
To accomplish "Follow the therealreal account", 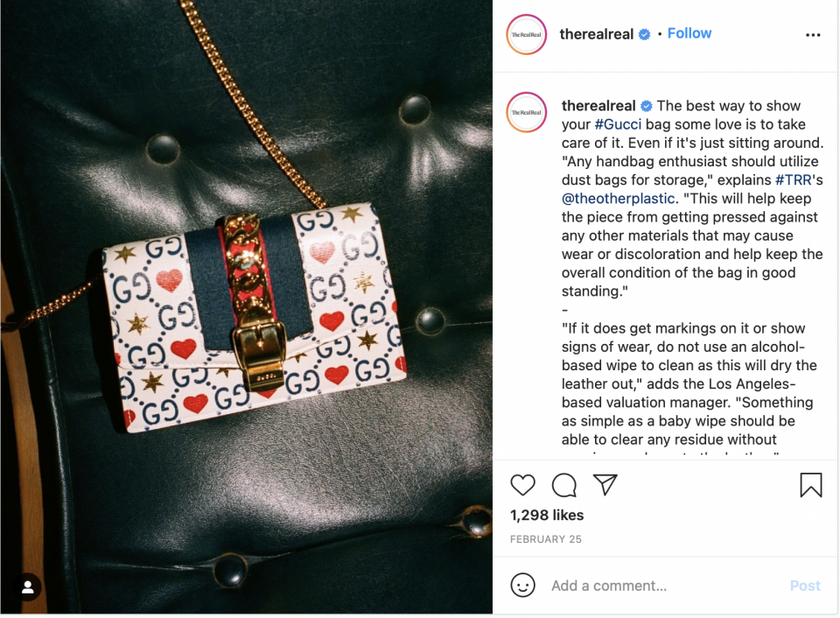I will (689, 33).
